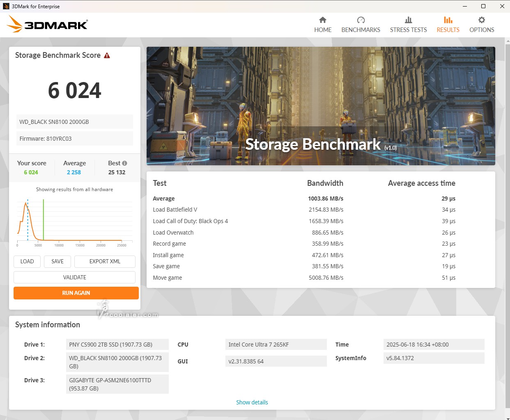The image size is (510, 420).
Task: Open the Show details link
Action: [x=252, y=402]
